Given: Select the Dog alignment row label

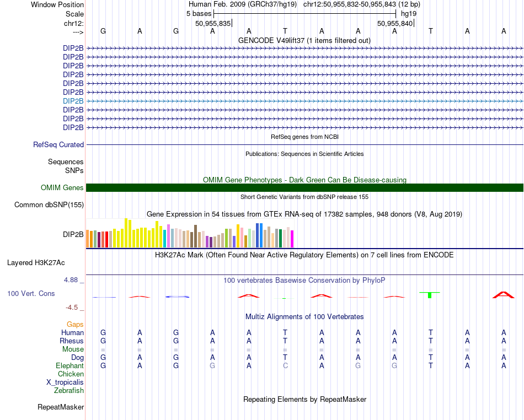Looking at the screenshot, I should (x=77, y=358).
